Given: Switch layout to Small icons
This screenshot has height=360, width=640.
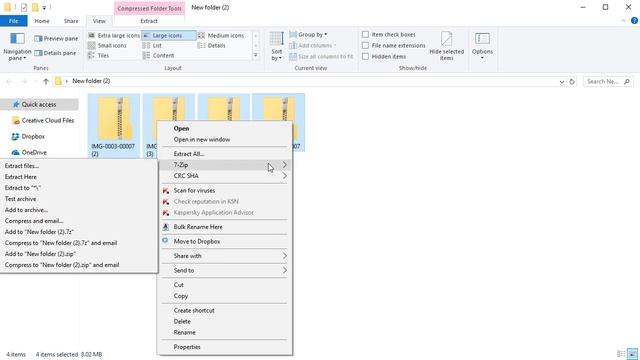Looking at the screenshot, I should coord(107,45).
